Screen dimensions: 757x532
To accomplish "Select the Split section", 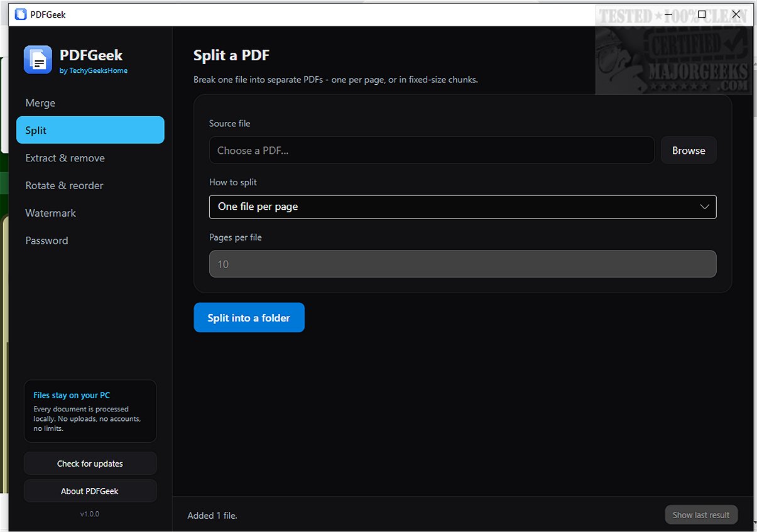I will coord(90,130).
